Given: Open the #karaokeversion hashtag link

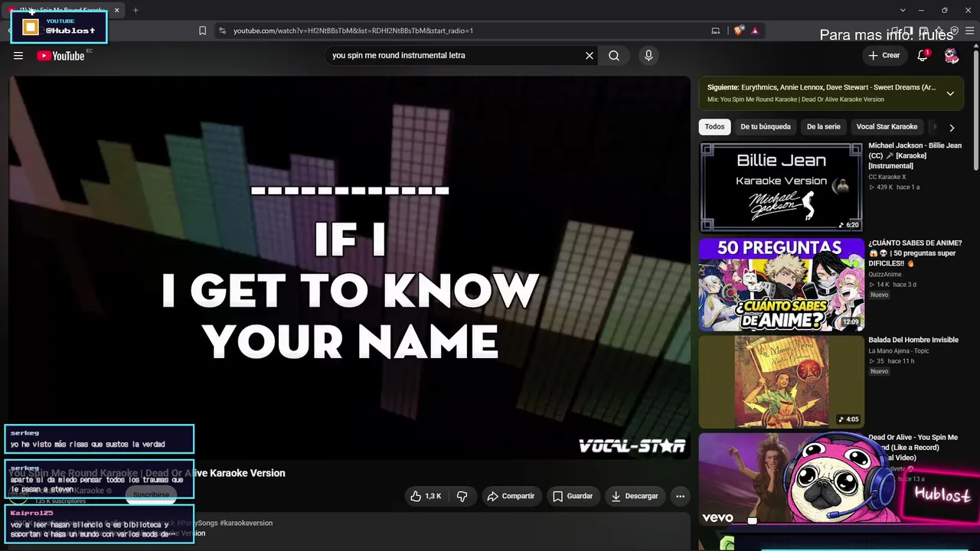Looking at the screenshot, I should (x=246, y=523).
